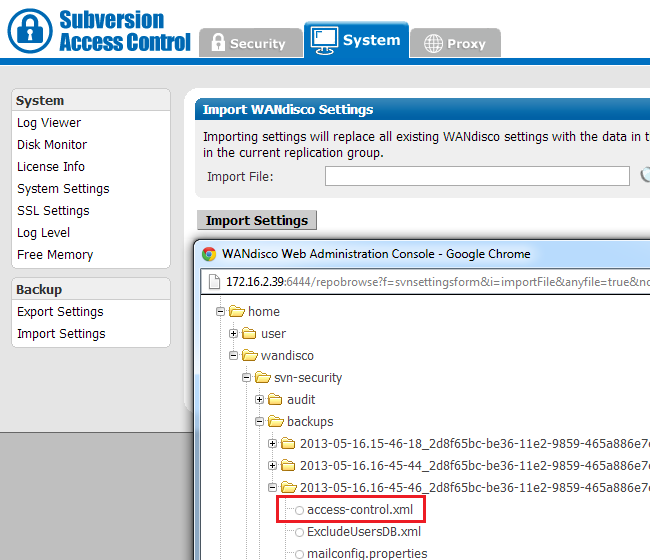Open Disk Monitor page
This screenshot has height=560, width=650.
[52, 145]
